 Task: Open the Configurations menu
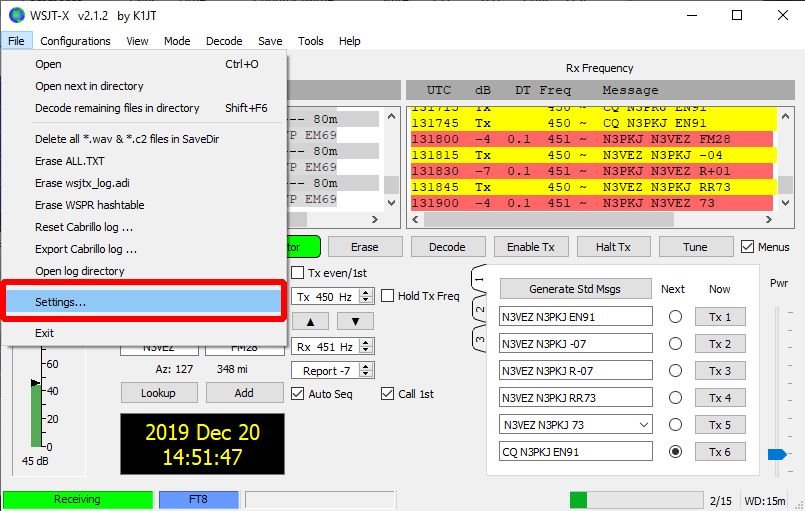click(75, 41)
